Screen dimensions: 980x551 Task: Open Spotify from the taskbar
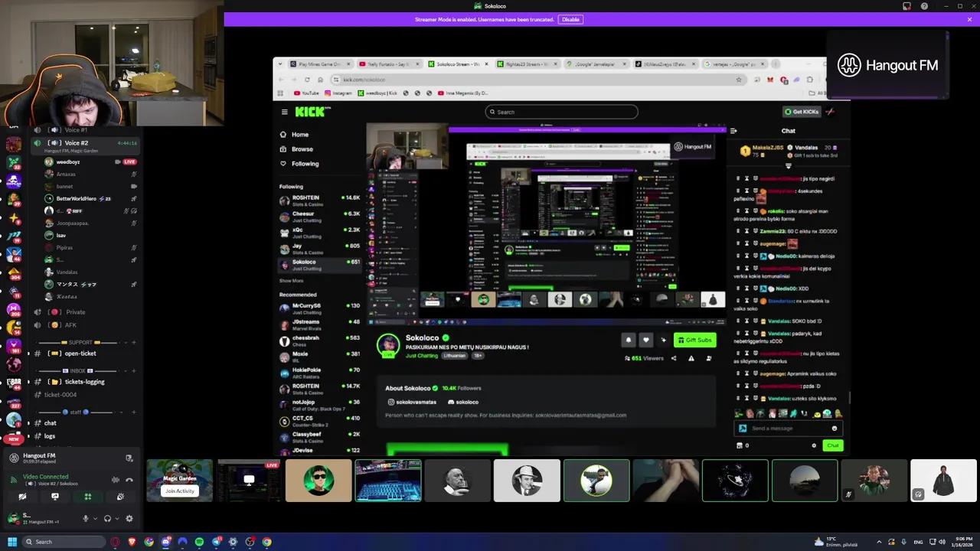click(199, 542)
